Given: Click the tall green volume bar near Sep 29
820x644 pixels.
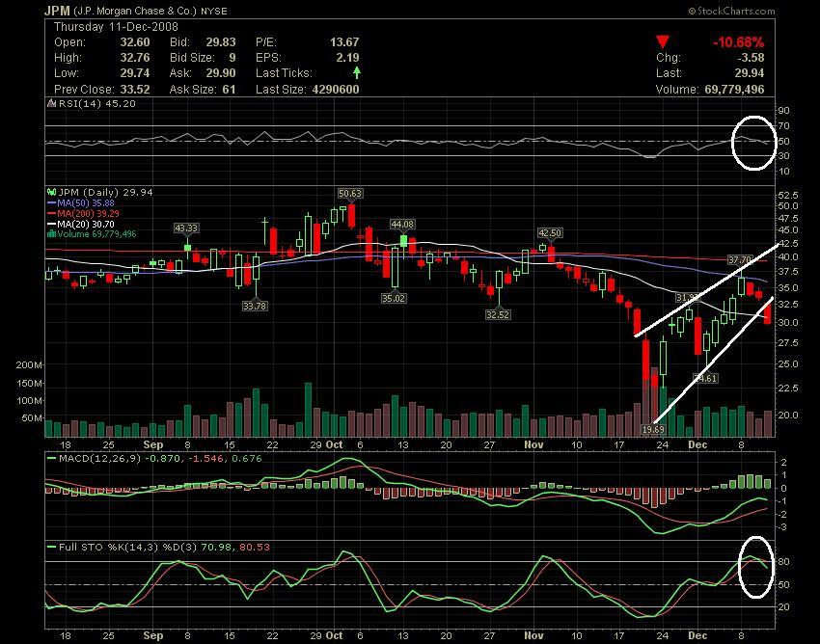Looking at the screenshot, I should [308, 410].
